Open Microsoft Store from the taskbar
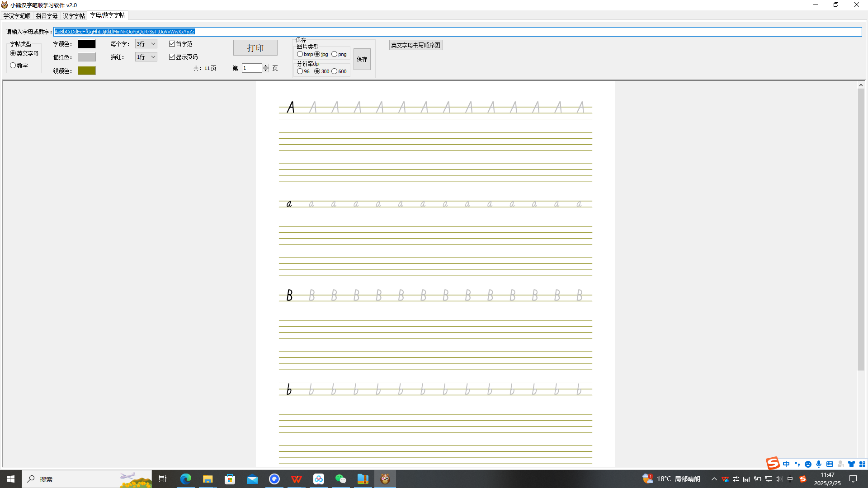 [x=230, y=479]
